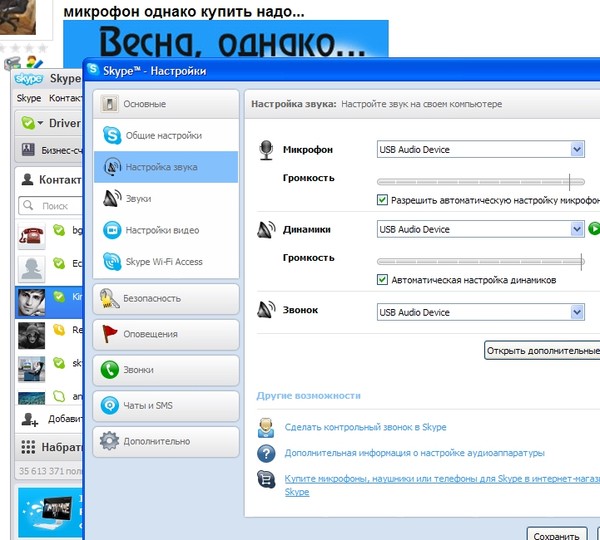The image size is (600, 540).
Task: Open the Настройки видео page
Action: click(x=166, y=230)
